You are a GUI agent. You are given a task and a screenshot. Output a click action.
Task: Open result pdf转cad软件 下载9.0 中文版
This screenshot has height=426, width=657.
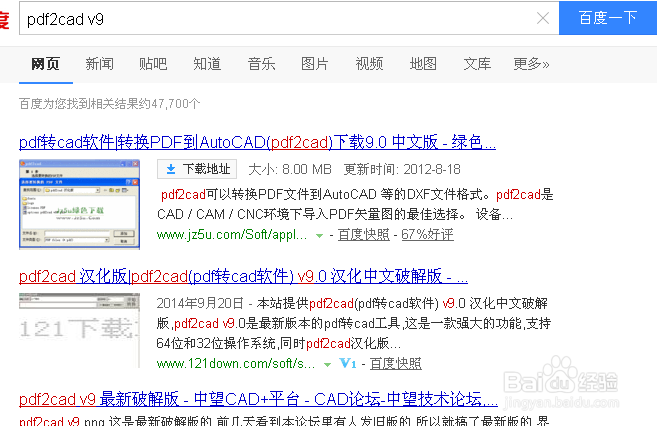point(257,142)
